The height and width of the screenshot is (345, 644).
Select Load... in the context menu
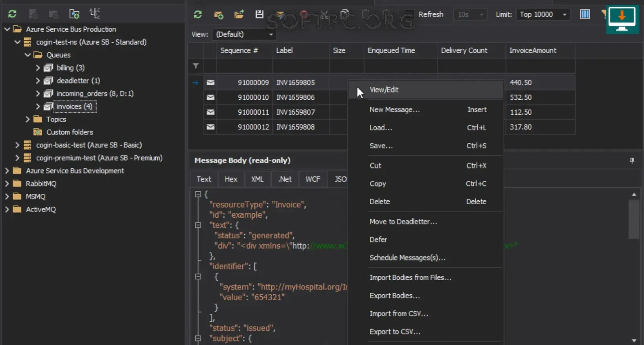[426, 127]
